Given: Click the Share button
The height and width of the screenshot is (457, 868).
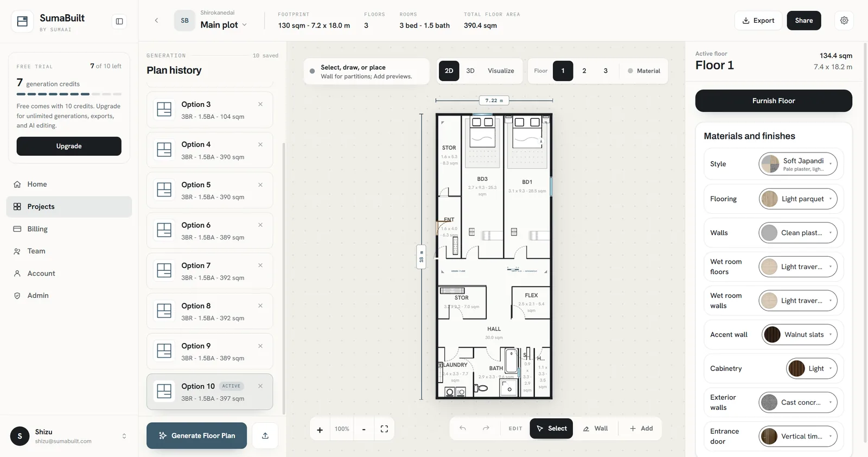Looking at the screenshot, I should tap(804, 21).
